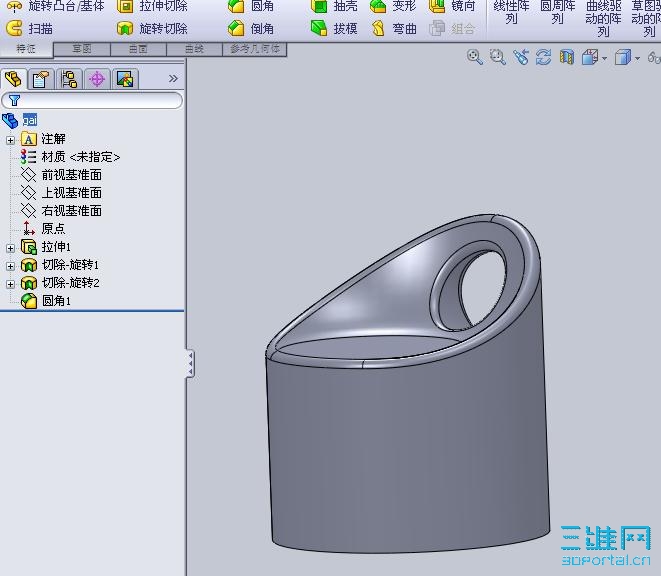Click the 拉伸切除 extruded cut tool
The width and height of the screenshot is (661, 576).
[152, 6]
